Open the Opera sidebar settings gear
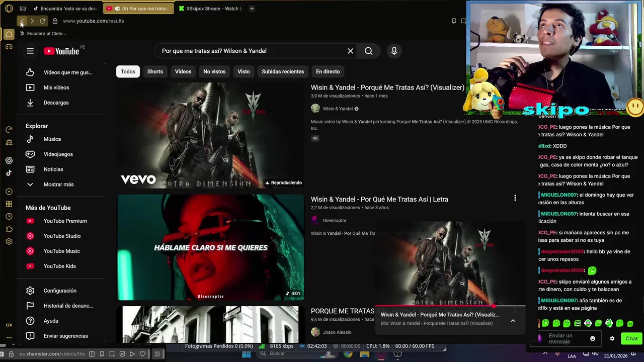This screenshot has height=362, width=644. tap(9, 241)
